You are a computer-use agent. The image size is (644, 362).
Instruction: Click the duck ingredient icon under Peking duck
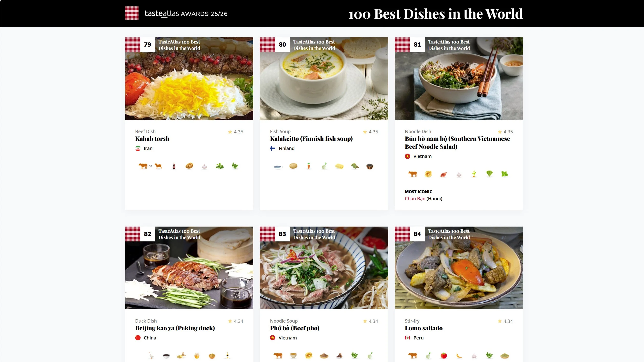(x=151, y=355)
